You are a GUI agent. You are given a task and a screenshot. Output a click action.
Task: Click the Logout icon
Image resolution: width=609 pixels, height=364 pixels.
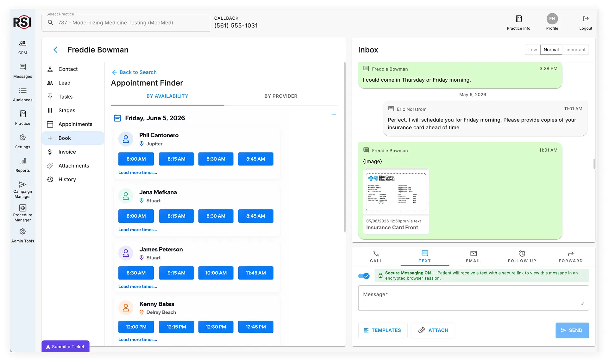(x=586, y=19)
